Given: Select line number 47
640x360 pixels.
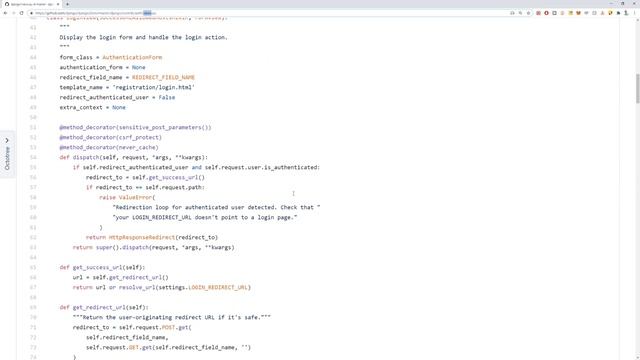Looking at the screenshot, I should [33, 87].
